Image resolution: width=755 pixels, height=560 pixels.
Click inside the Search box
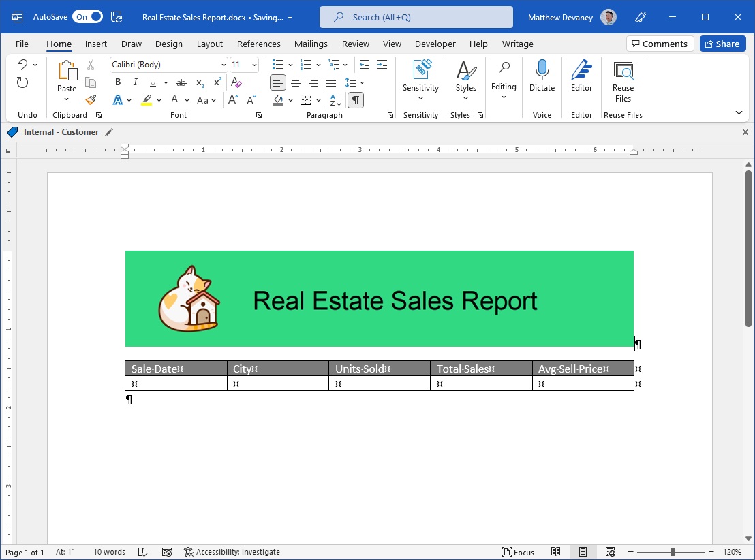pyautogui.click(x=416, y=16)
